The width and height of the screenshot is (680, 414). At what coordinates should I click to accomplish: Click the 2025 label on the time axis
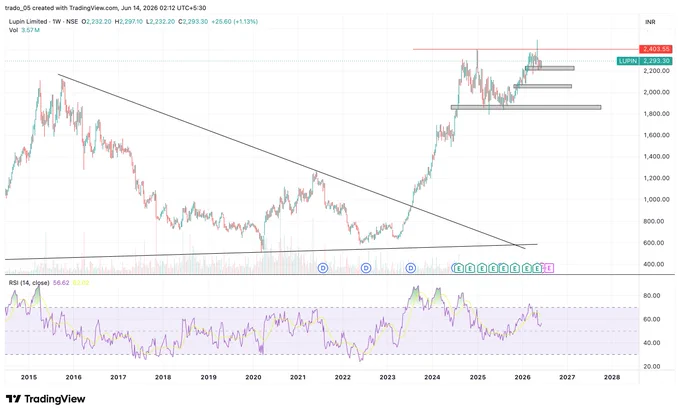[477, 377]
